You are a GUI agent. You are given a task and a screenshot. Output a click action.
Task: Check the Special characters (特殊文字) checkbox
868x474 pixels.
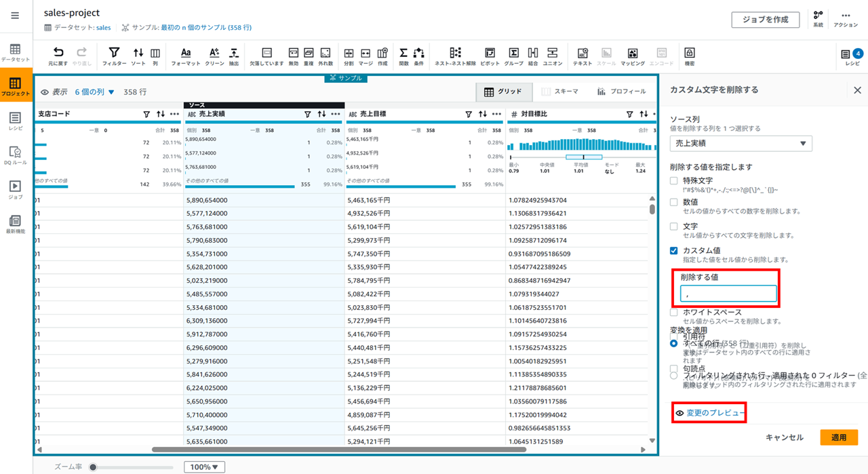pos(673,181)
